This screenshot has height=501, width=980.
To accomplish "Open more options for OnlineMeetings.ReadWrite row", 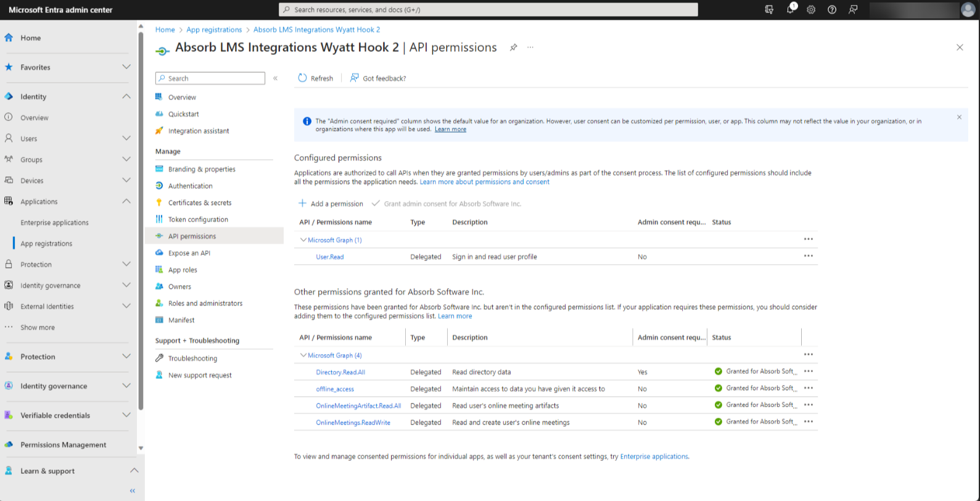I will (809, 421).
